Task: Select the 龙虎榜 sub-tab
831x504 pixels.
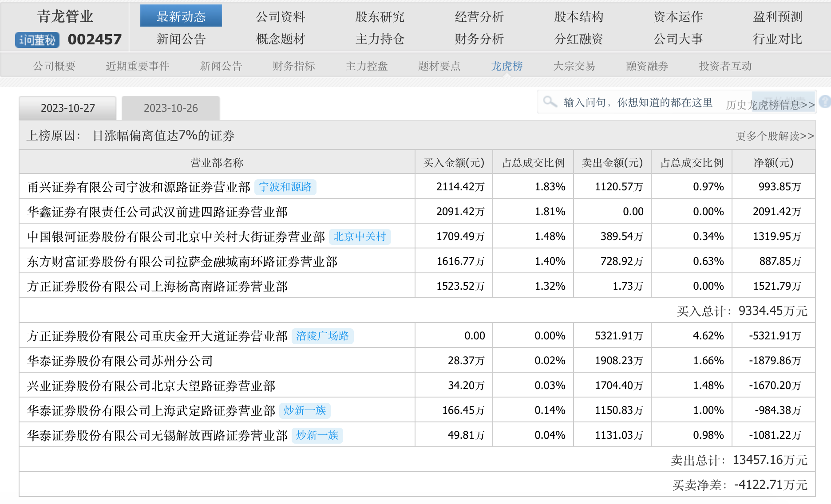Action: [507, 66]
